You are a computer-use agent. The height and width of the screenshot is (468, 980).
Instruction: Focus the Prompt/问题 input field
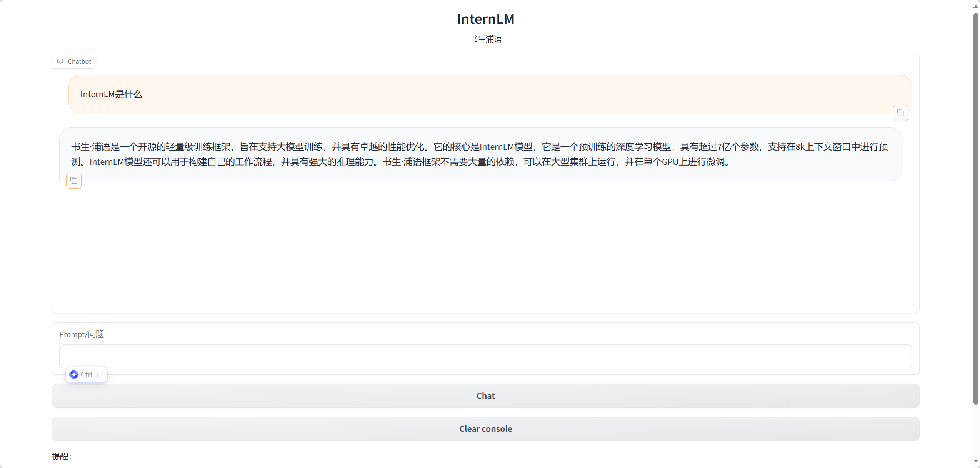coord(485,356)
